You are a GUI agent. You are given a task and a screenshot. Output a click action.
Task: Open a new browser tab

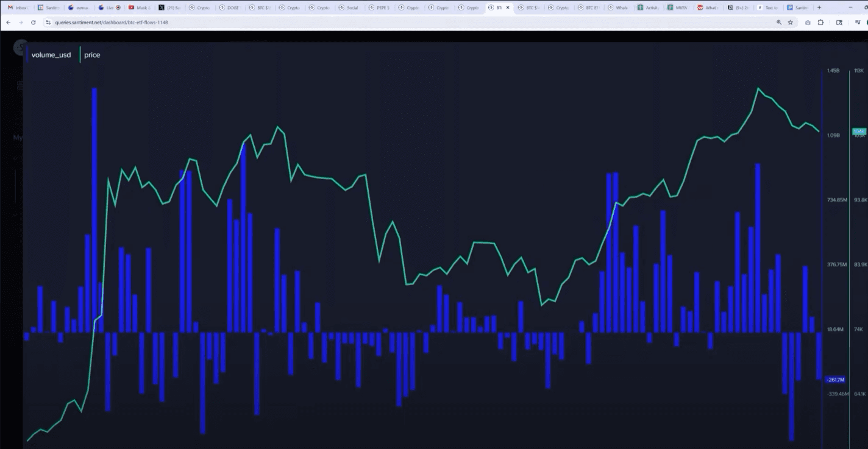click(x=819, y=8)
